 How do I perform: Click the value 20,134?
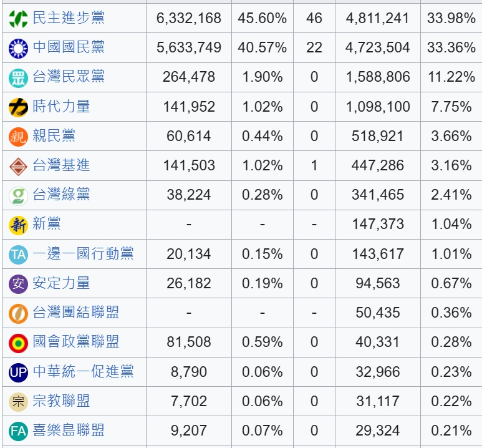[189, 254]
